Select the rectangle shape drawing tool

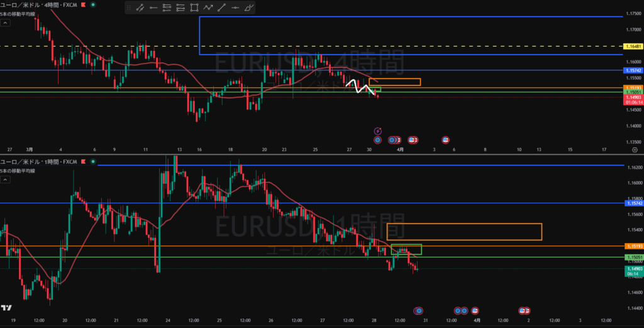click(x=194, y=8)
